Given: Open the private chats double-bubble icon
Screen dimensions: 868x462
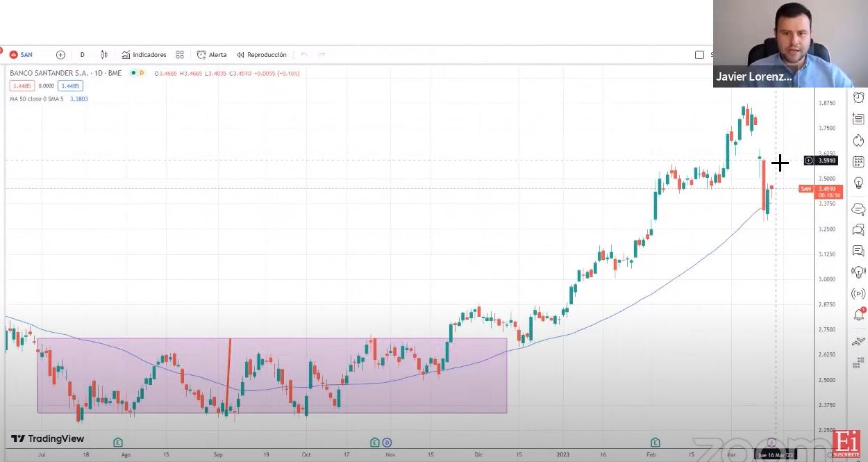Looking at the screenshot, I should (858, 230).
